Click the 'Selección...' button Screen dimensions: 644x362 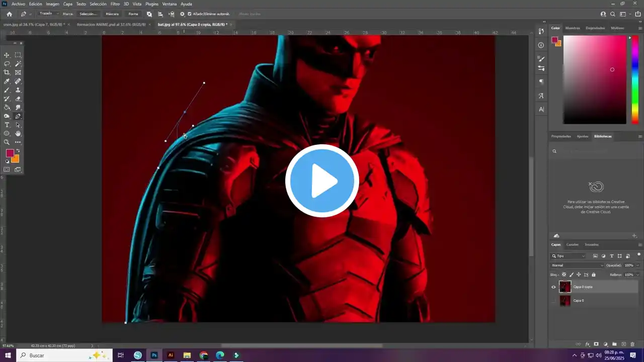coord(88,14)
